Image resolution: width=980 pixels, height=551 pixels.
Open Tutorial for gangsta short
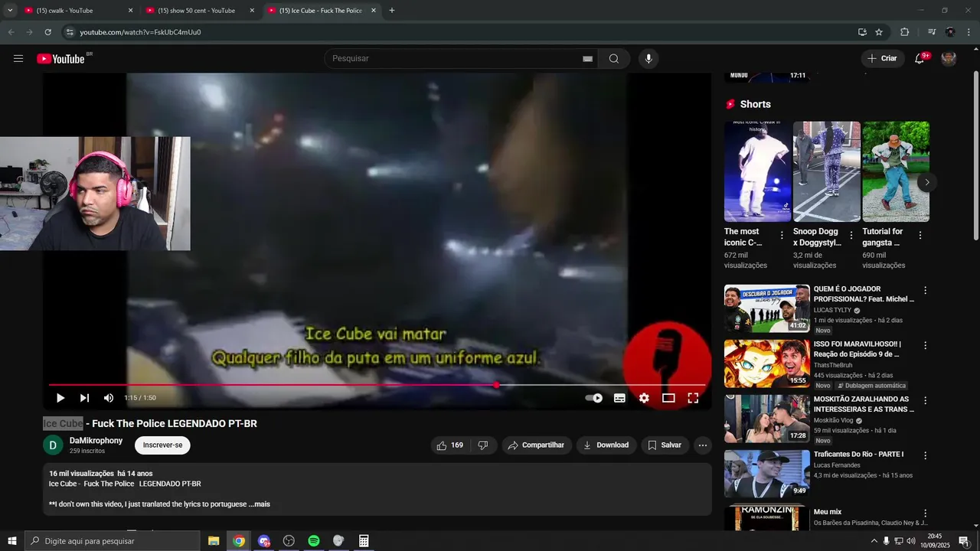(x=896, y=171)
